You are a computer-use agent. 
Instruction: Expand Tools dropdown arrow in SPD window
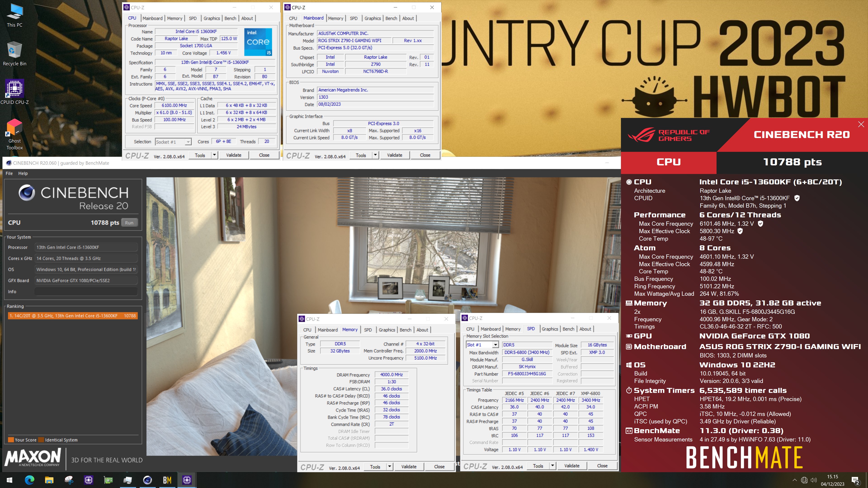(552, 466)
